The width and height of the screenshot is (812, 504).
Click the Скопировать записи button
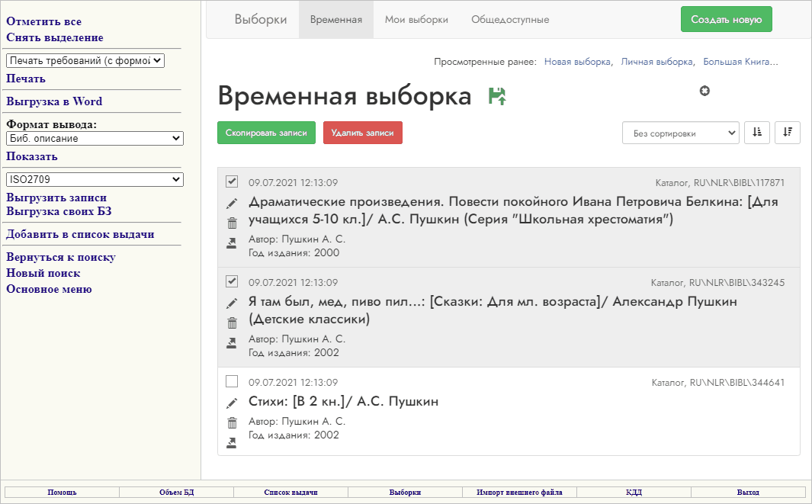[266, 133]
